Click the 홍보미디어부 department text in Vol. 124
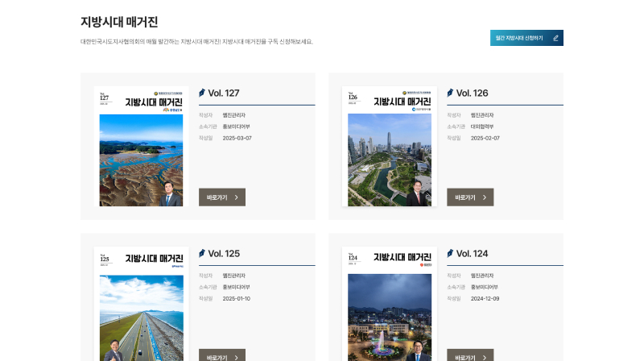The height and width of the screenshot is (361, 644). (x=485, y=287)
